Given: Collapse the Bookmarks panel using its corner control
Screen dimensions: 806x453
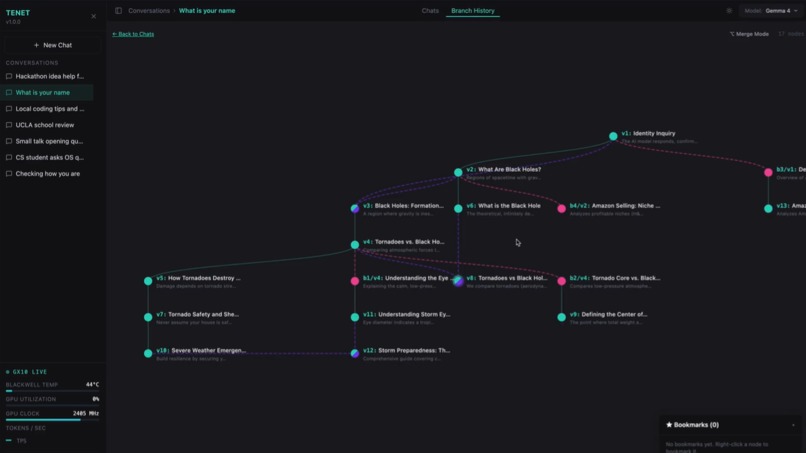Looking at the screenshot, I should click(x=793, y=425).
